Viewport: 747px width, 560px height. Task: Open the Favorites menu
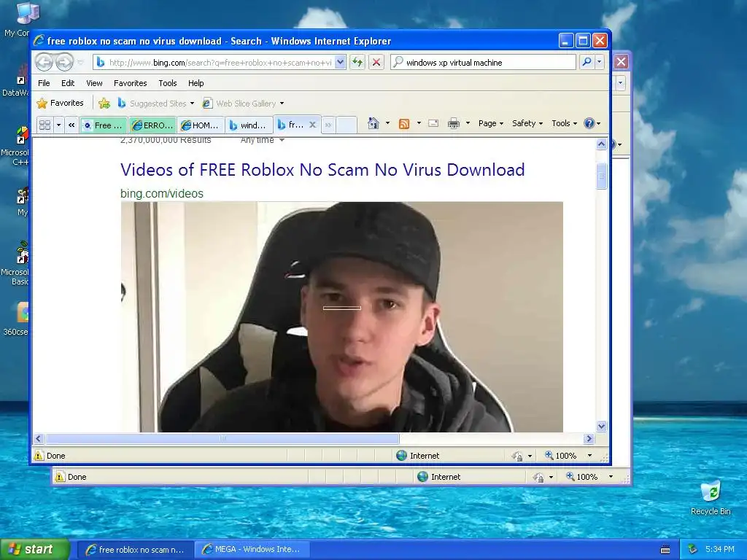[130, 83]
